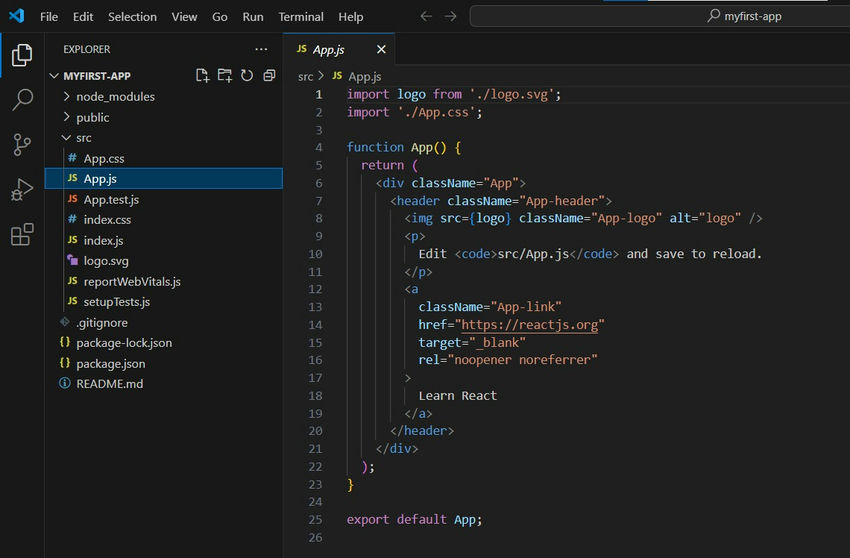Image resolution: width=850 pixels, height=558 pixels.
Task: Click the New Folder icon in Explorer
Action: [x=225, y=76]
